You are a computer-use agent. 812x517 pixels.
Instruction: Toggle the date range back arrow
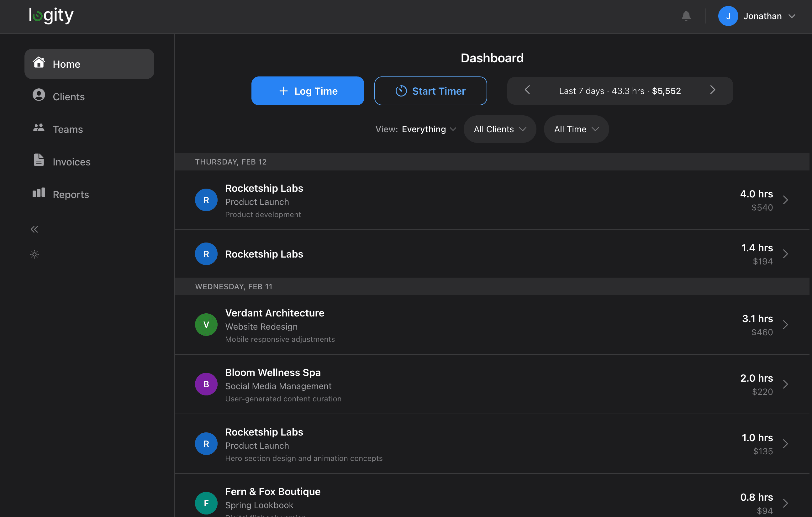point(527,90)
